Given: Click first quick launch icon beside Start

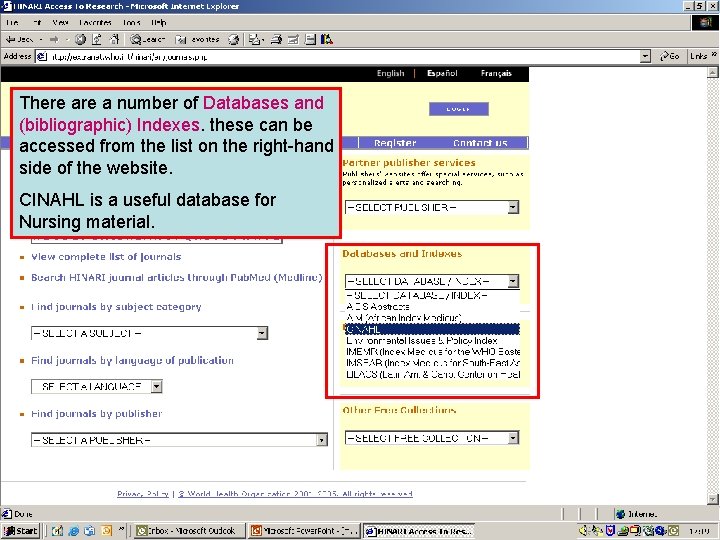Looking at the screenshot, I should (56, 531).
